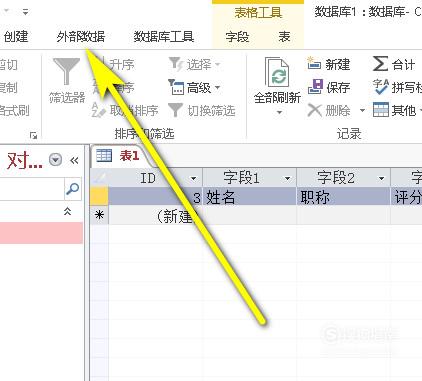Expand the 全部刷新 dropdown arrow

[279, 112]
